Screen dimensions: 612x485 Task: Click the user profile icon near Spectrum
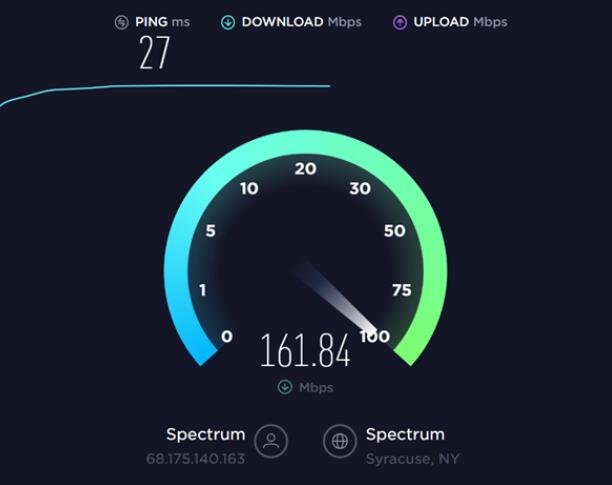(x=271, y=441)
